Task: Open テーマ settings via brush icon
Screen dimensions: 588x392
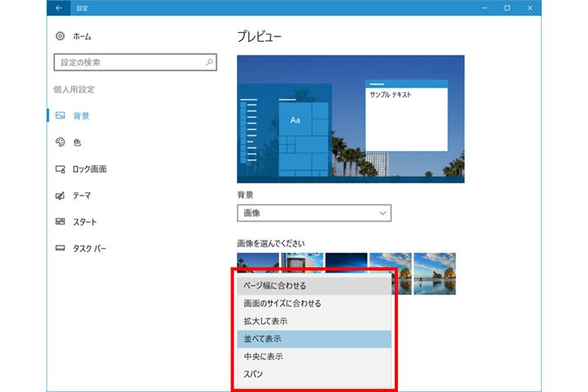Action: (x=60, y=196)
